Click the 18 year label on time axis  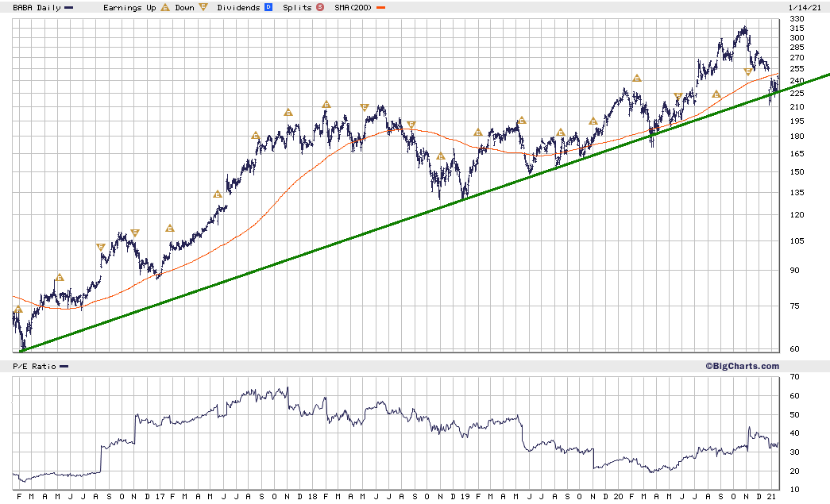click(312, 497)
